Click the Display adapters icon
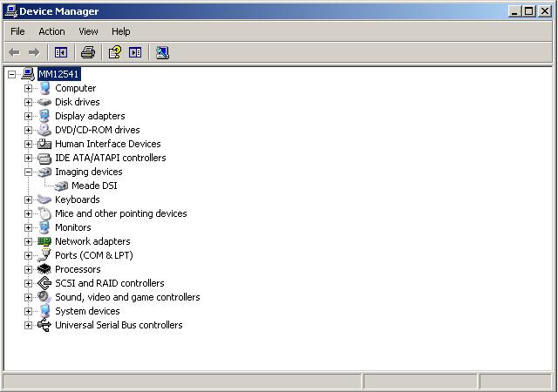 click(44, 116)
